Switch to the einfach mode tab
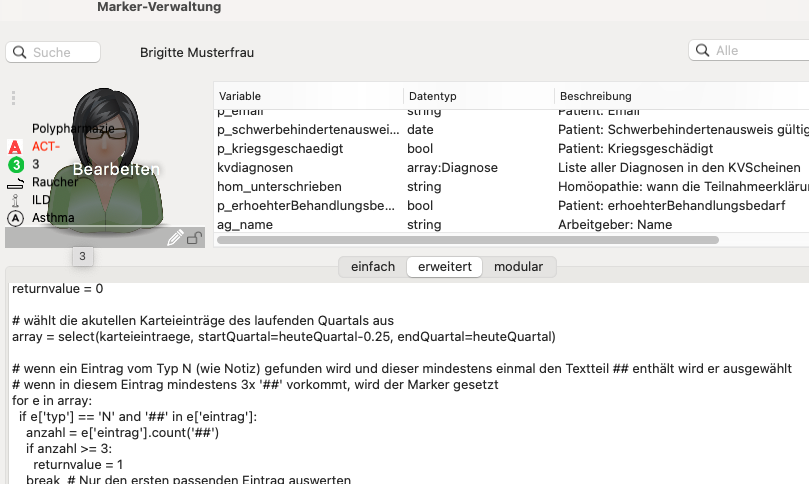Screen dimensions: 809x484 pyautogui.click(x=373, y=267)
